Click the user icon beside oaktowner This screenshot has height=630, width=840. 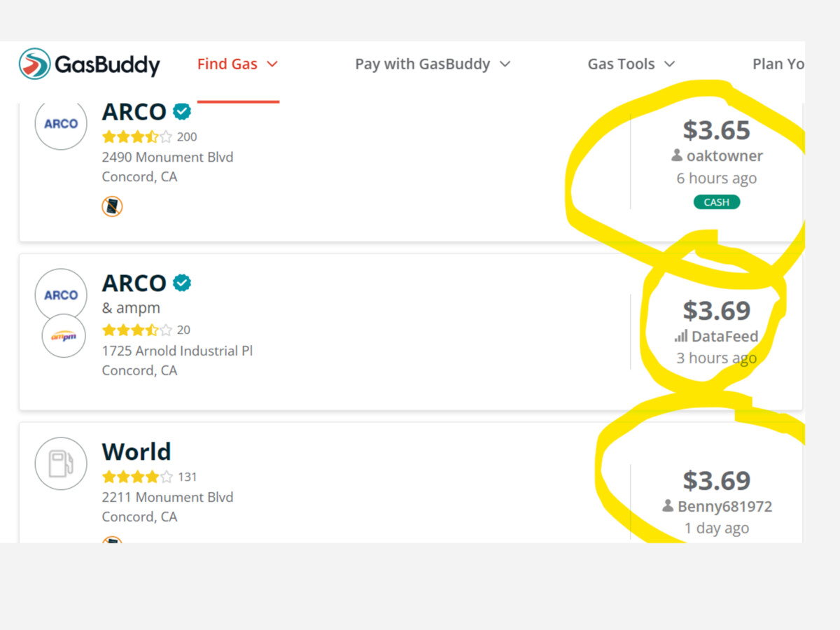tap(677, 155)
